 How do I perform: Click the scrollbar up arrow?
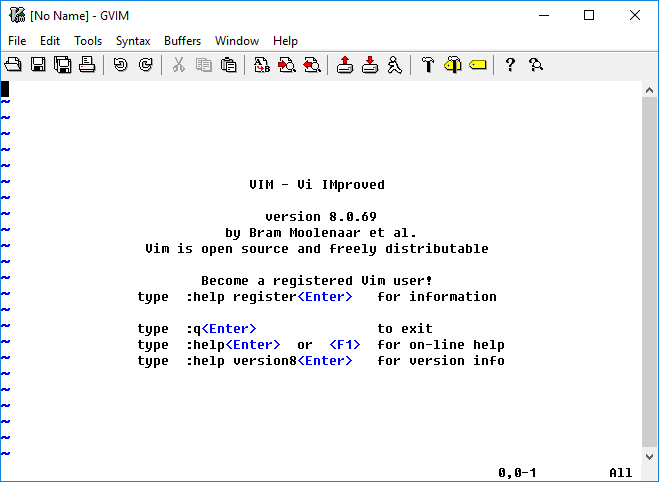tap(649, 90)
